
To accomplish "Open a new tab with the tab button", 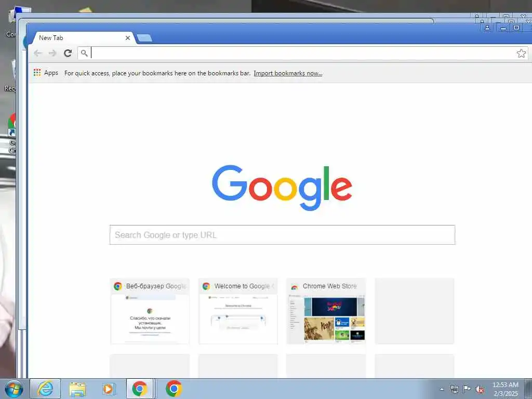I will tap(145, 38).
